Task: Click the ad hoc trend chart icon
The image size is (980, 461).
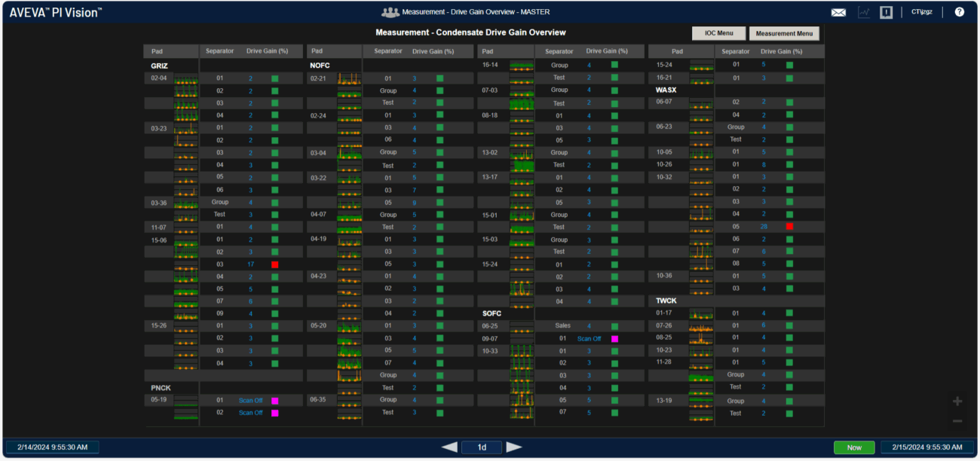Action: 864,12
